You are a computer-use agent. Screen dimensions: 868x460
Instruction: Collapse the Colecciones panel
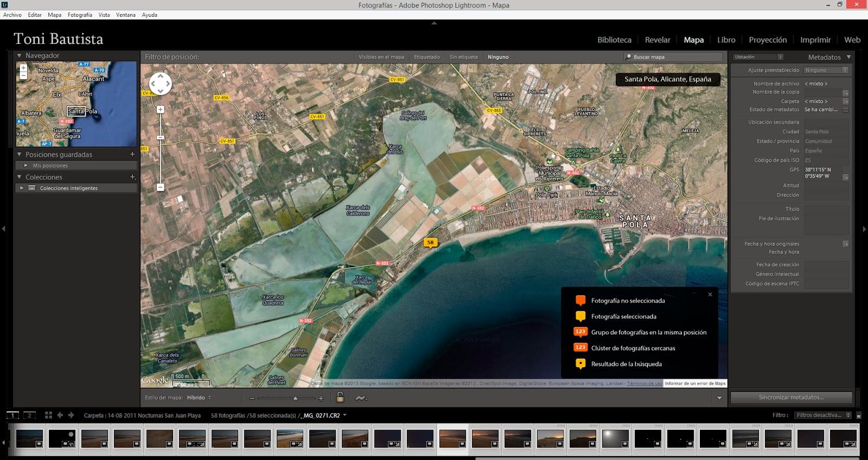(x=20, y=177)
